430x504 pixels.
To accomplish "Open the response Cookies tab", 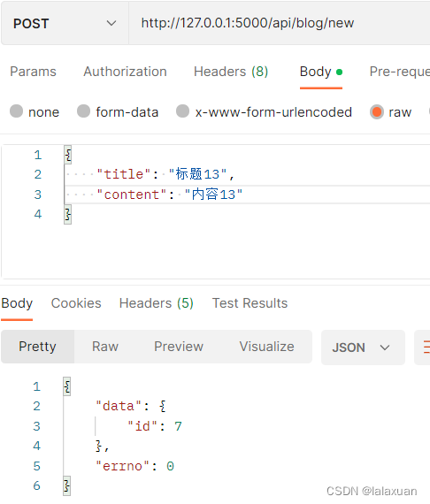I will click(76, 303).
